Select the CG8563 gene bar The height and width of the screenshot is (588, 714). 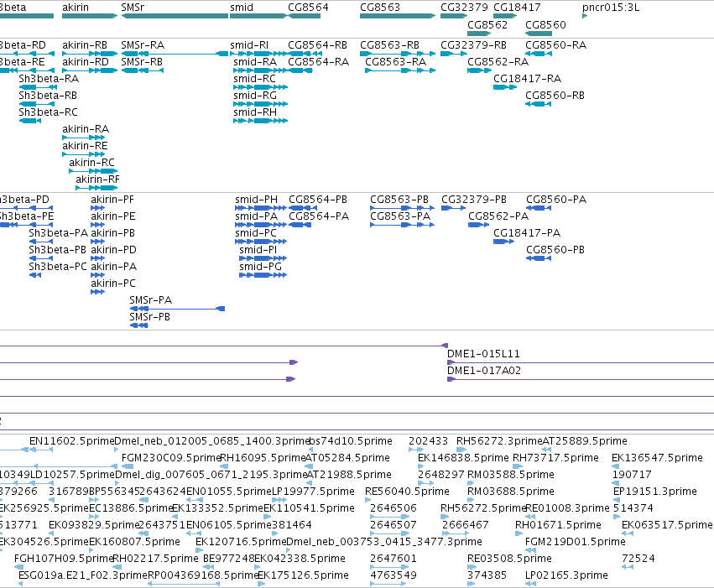398,16
